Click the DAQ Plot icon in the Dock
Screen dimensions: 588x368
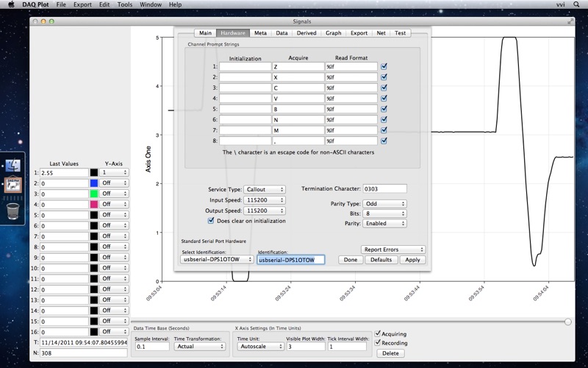[13, 185]
